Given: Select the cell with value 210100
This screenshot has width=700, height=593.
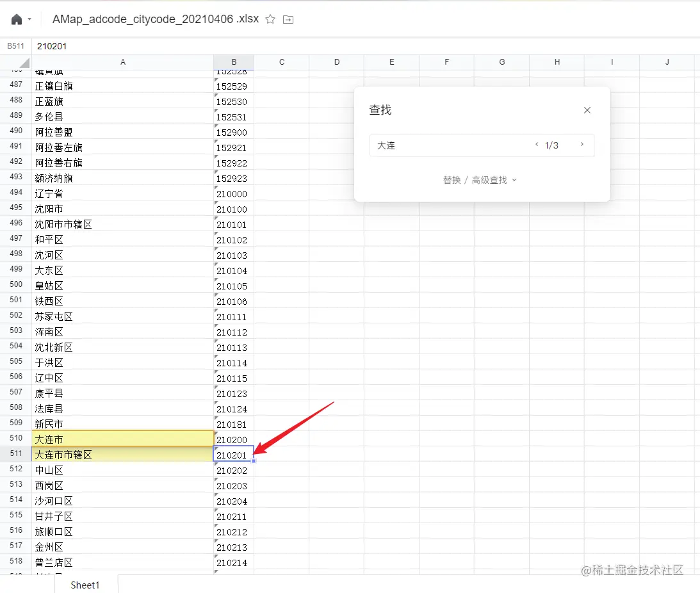Looking at the screenshot, I should click(234, 209).
